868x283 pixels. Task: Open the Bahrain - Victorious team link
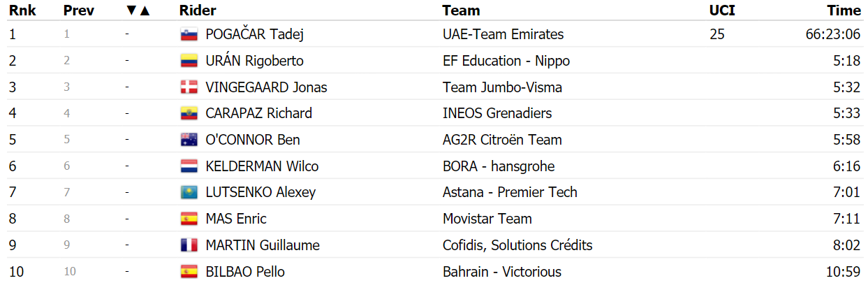pyautogui.click(x=502, y=272)
